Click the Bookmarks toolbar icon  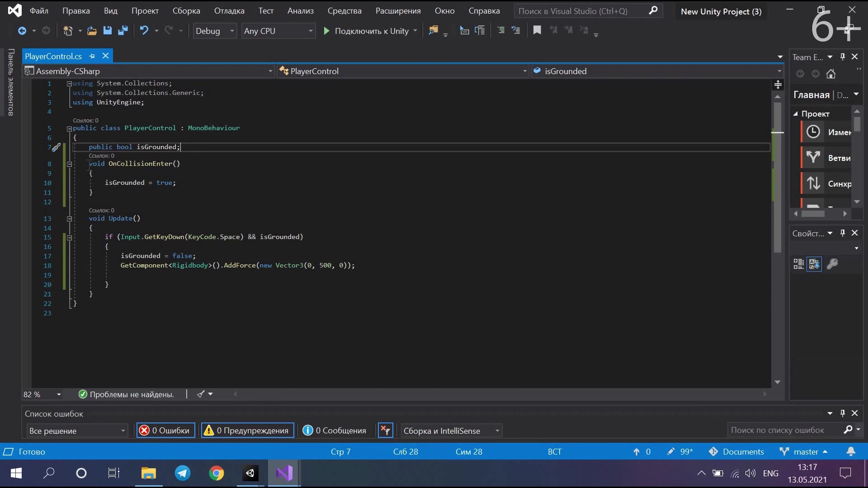537,30
